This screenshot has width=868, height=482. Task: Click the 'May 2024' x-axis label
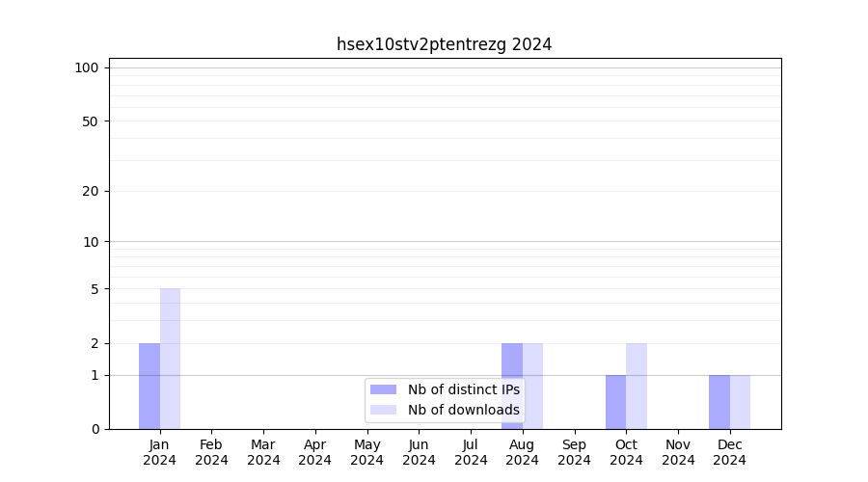click(367, 452)
